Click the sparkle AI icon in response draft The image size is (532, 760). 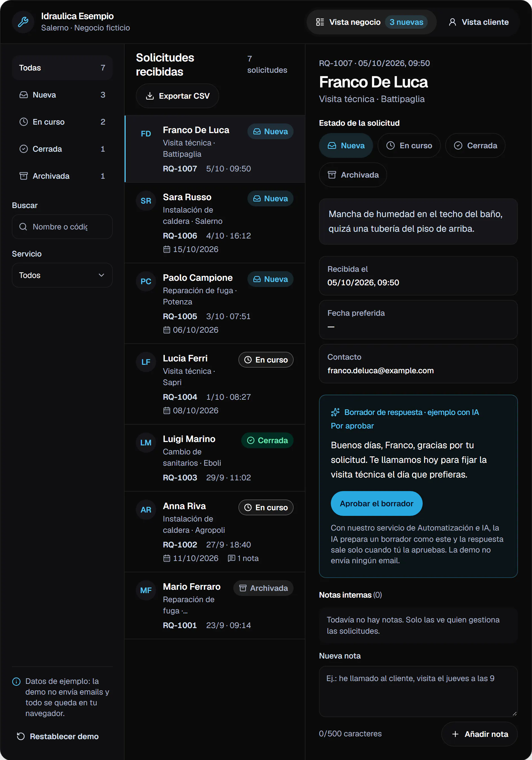click(335, 412)
